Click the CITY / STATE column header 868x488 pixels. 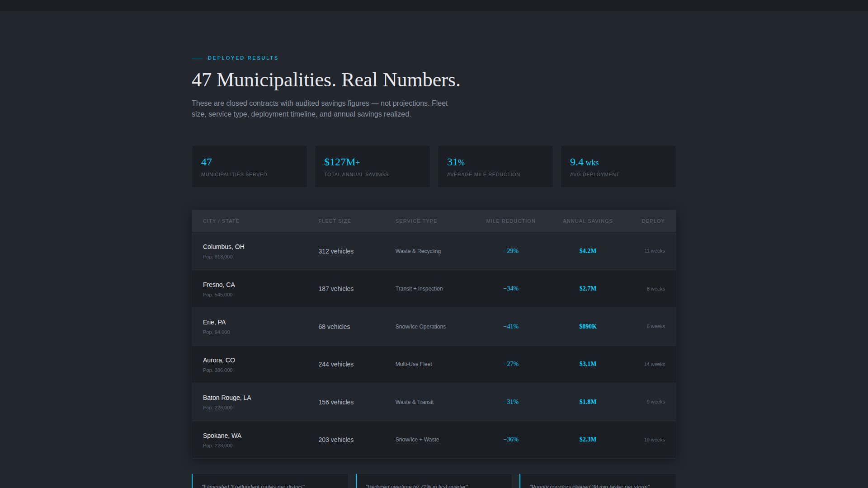click(221, 221)
